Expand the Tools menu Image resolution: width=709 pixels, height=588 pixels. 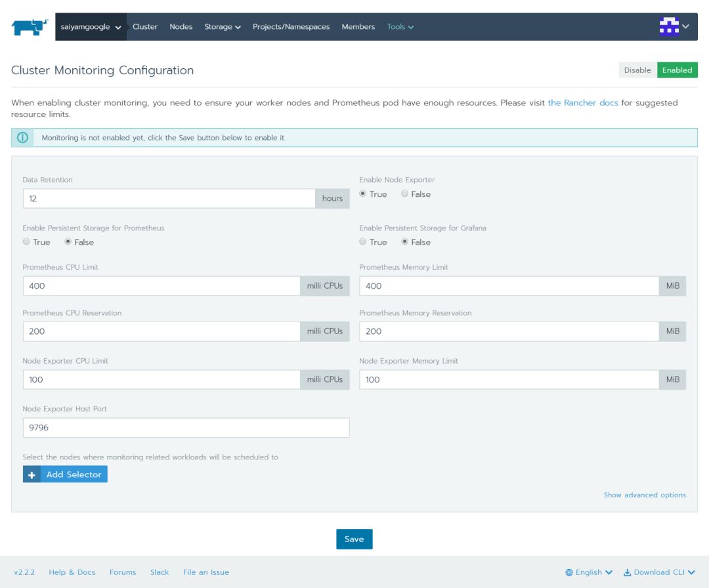click(400, 27)
